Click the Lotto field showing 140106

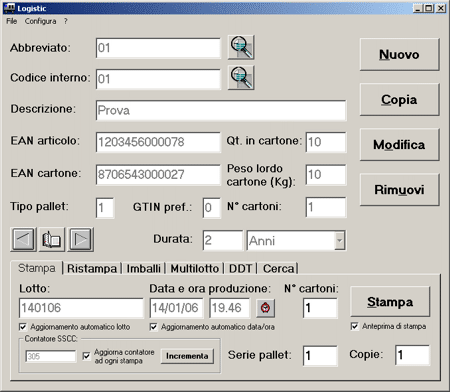click(81, 308)
